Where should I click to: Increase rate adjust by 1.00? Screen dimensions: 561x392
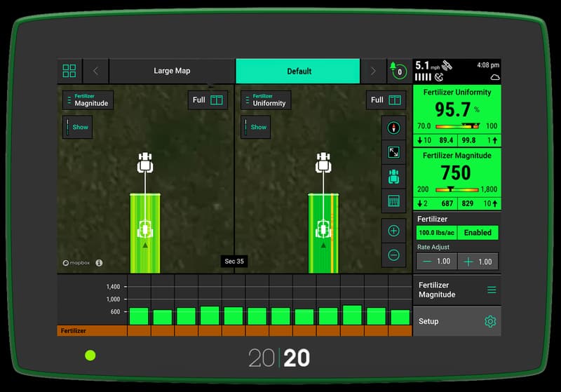click(x=478, y=262)
